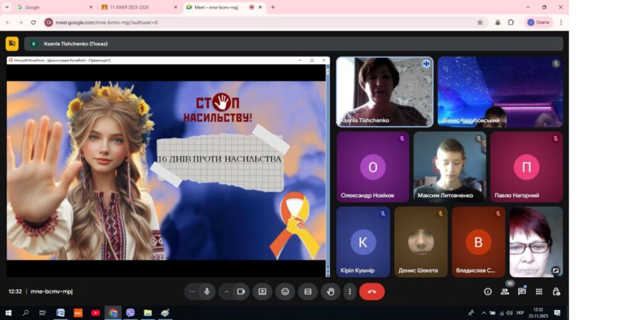The image size is (644, 320).
Task: Open more options three-dot menu in call bar
Action: [x=350, y=292]
